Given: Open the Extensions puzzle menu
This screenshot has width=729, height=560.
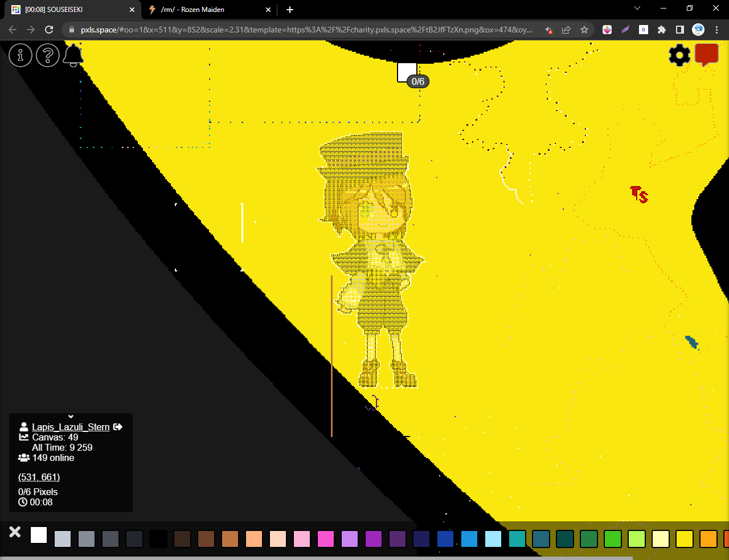Looking at the screenshot, I should pyautogui.click(x=662, y=30).
